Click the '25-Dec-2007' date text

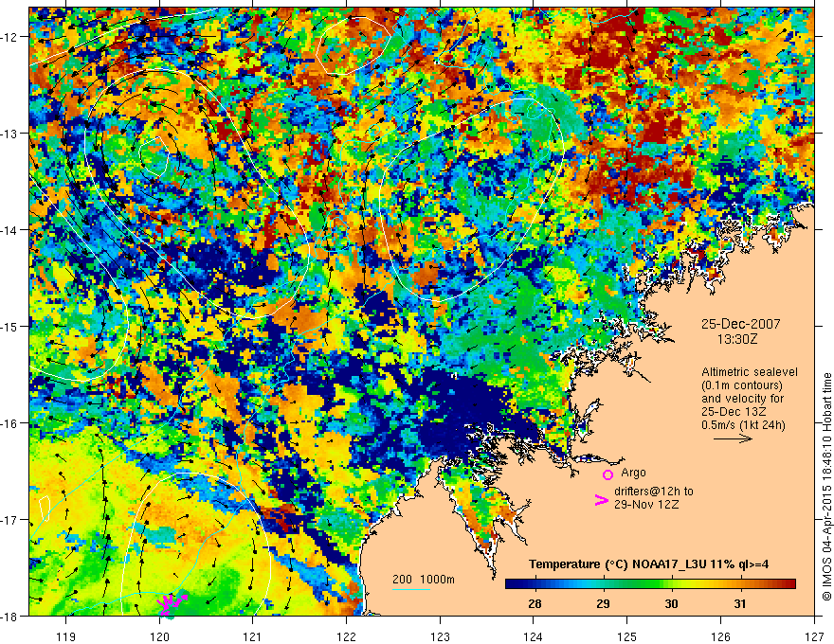(x=740, y=324)
